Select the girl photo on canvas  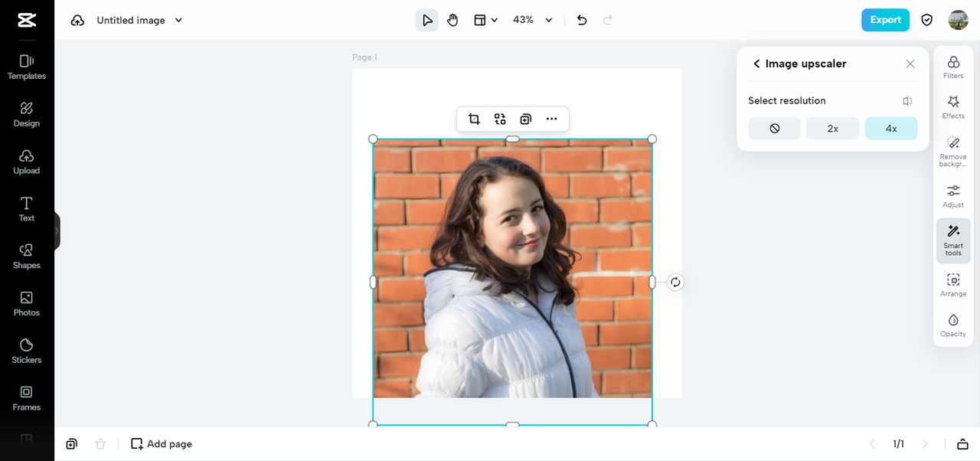[x=512, y=268]
